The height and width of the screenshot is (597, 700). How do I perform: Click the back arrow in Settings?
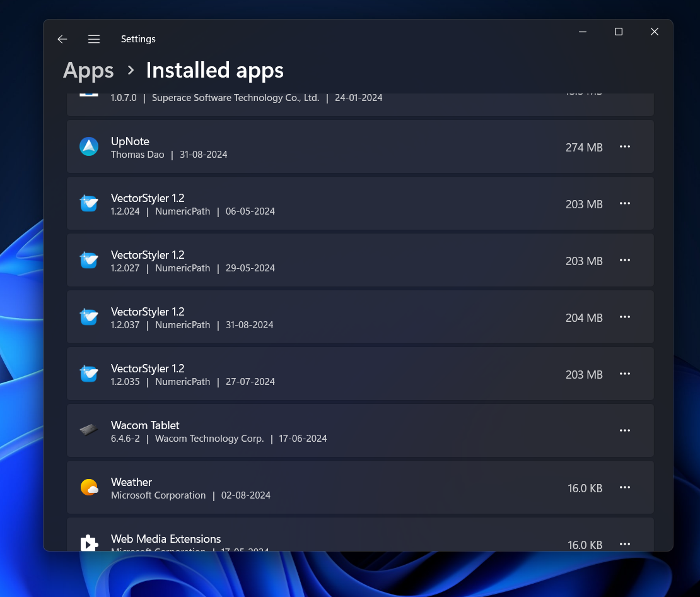click(x=62, y=39)
